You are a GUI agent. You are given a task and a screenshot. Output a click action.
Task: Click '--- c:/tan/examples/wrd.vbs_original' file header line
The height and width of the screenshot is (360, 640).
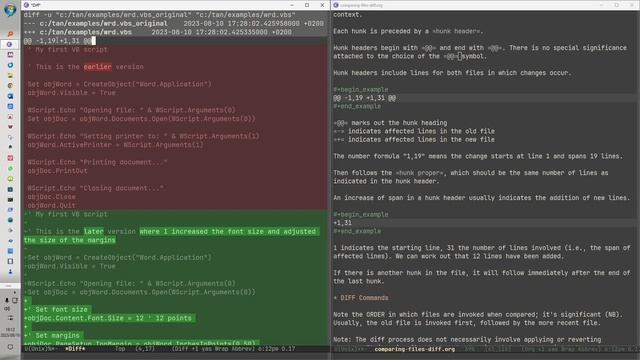coord(174,24)
